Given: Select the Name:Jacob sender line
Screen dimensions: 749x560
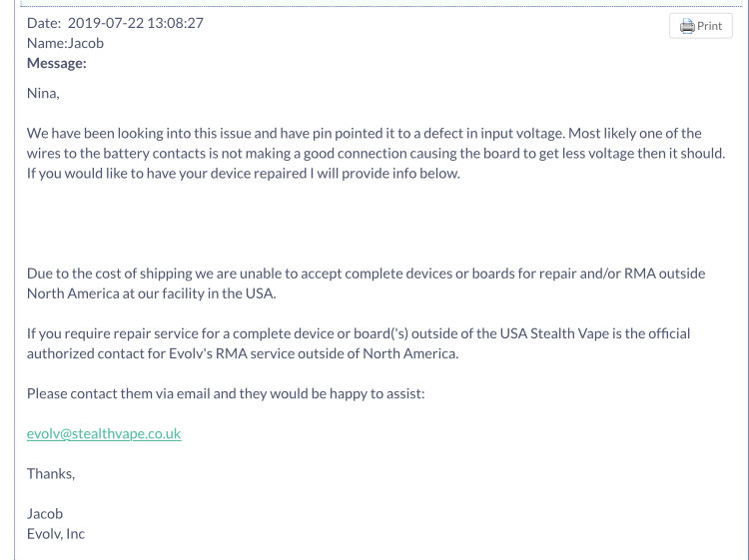Looking at the screenshot, I should (65, 43).
